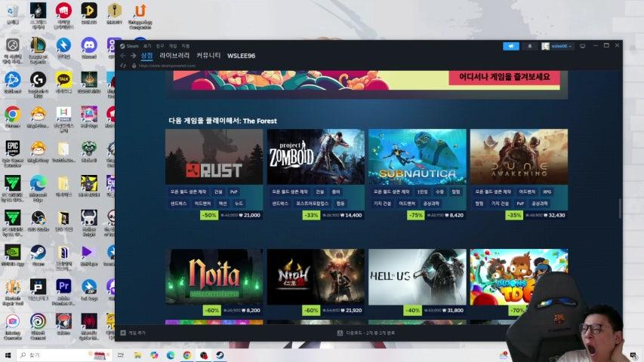Open Task View on the taskbar
The image size is (644, 362).
pyautogui.click(x=120, y=355)
